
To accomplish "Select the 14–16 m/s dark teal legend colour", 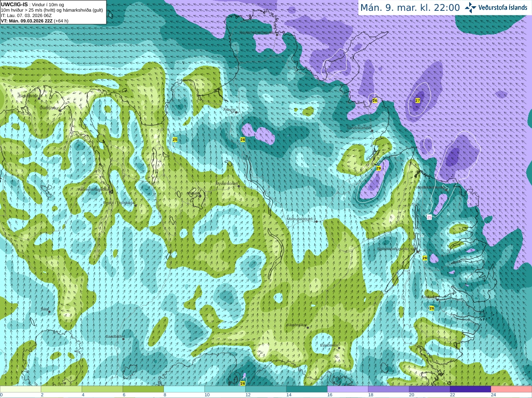I will tap(307, 389).
